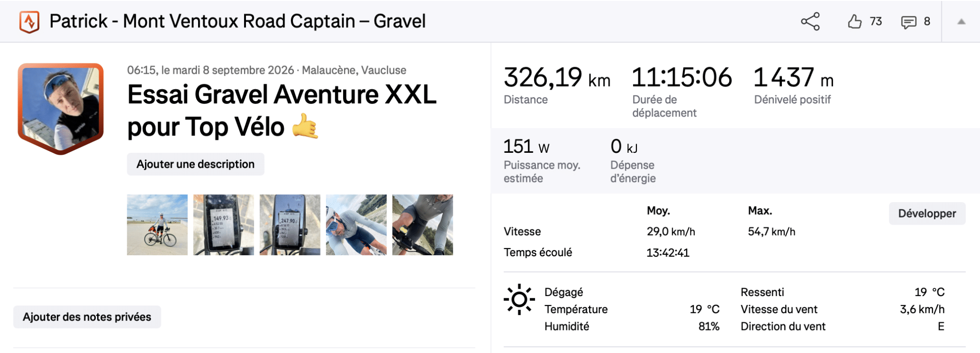Screen dimensions: 980x353
Task: Open the bike computer photo showing 247.90
Action: pos(290,225)
